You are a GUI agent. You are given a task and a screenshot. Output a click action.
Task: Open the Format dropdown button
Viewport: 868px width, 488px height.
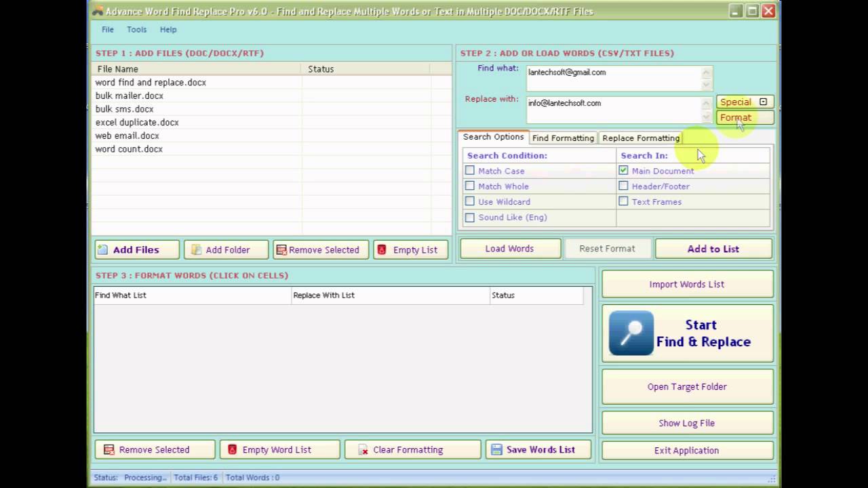745,117
